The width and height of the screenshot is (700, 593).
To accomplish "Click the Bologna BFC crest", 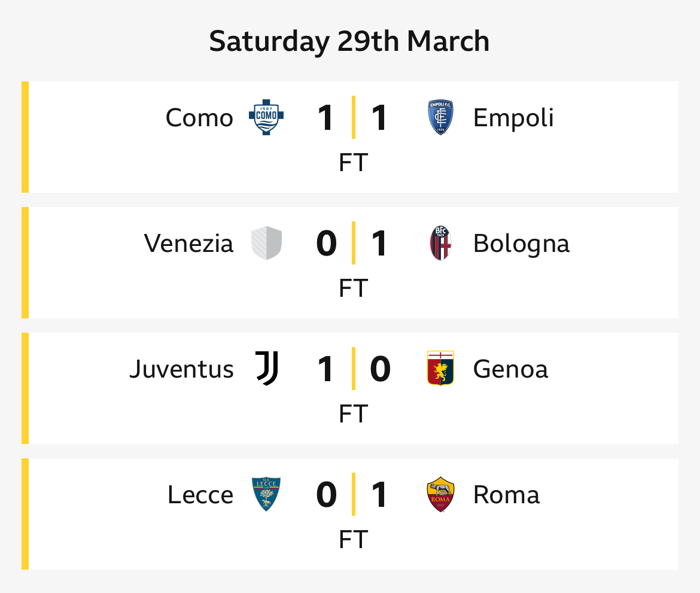I will point(440,243).
